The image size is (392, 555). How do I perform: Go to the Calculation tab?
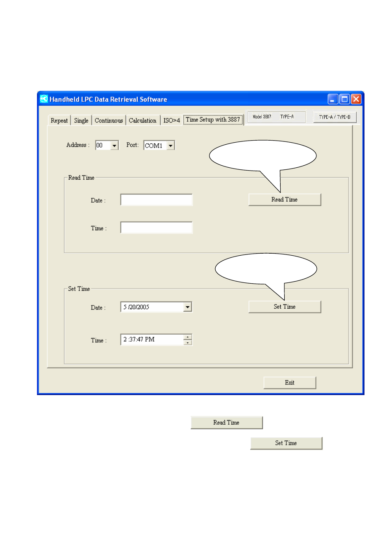[x=143, y=120]
